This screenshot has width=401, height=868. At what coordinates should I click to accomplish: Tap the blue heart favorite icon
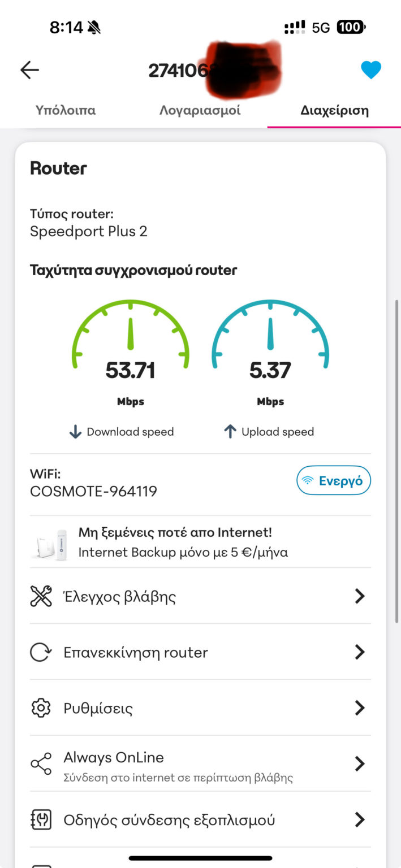(x=371, y=70)
